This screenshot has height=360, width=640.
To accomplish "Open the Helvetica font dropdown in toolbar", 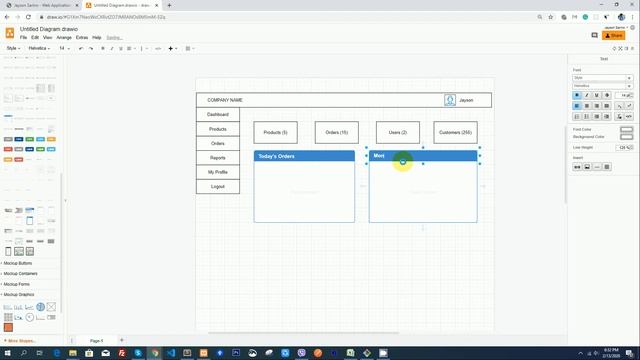I will (39, 48).
